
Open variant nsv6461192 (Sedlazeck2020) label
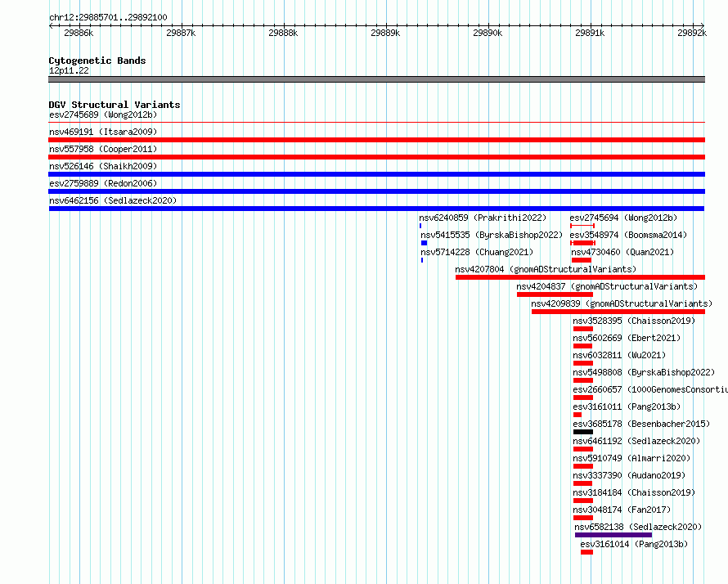click(x=636, y=441)
